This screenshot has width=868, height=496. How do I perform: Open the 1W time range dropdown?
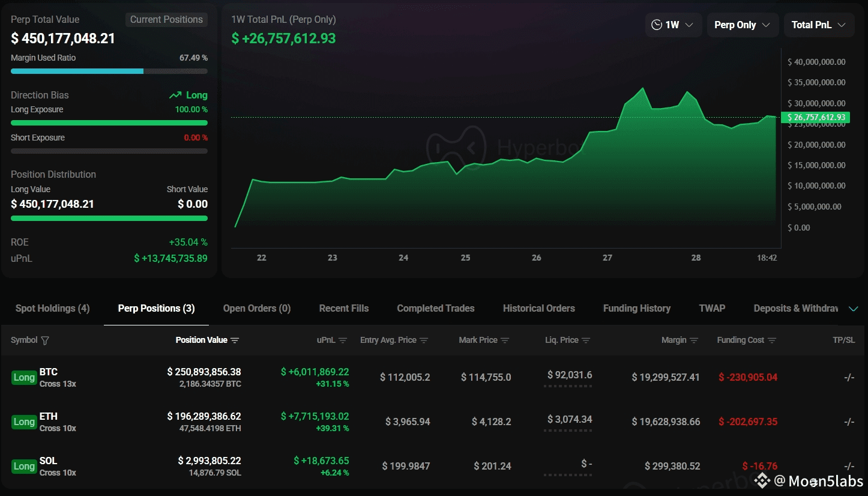click(672, 25)
